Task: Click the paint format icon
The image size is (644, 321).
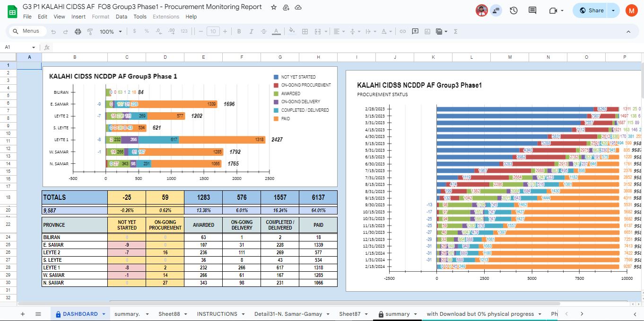Action: (90, 31)
